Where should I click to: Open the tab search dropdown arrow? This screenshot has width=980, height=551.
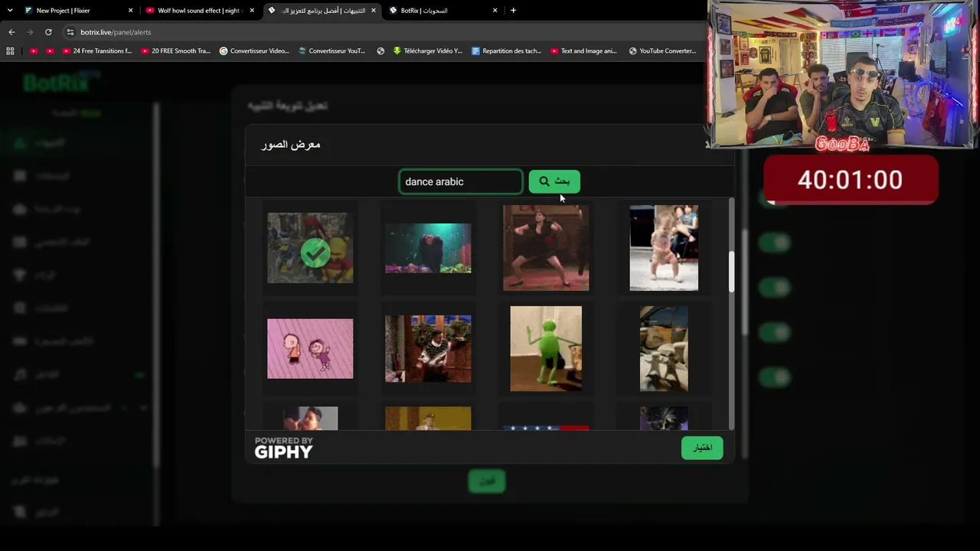click(x=10, y=11)
